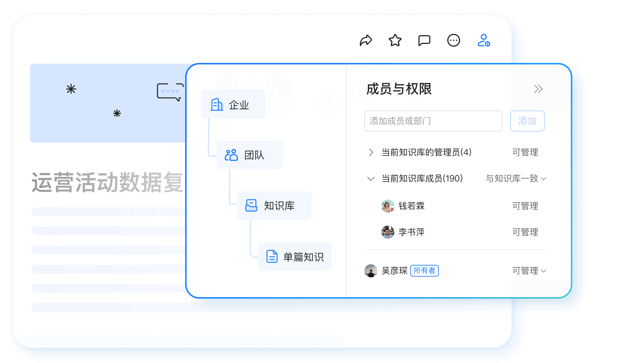Click the more options ellipsis icon
Viewport: 644px width, 363px height.
tap(454, 40)
